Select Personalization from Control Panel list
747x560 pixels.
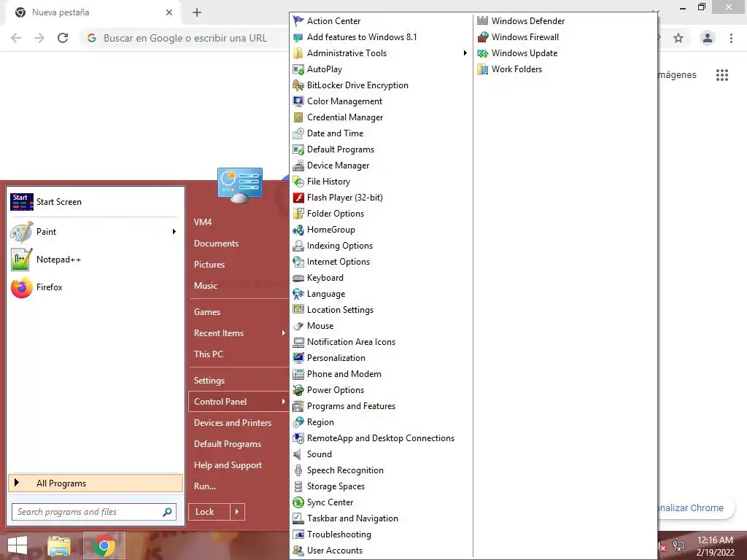tap(336, 358)
